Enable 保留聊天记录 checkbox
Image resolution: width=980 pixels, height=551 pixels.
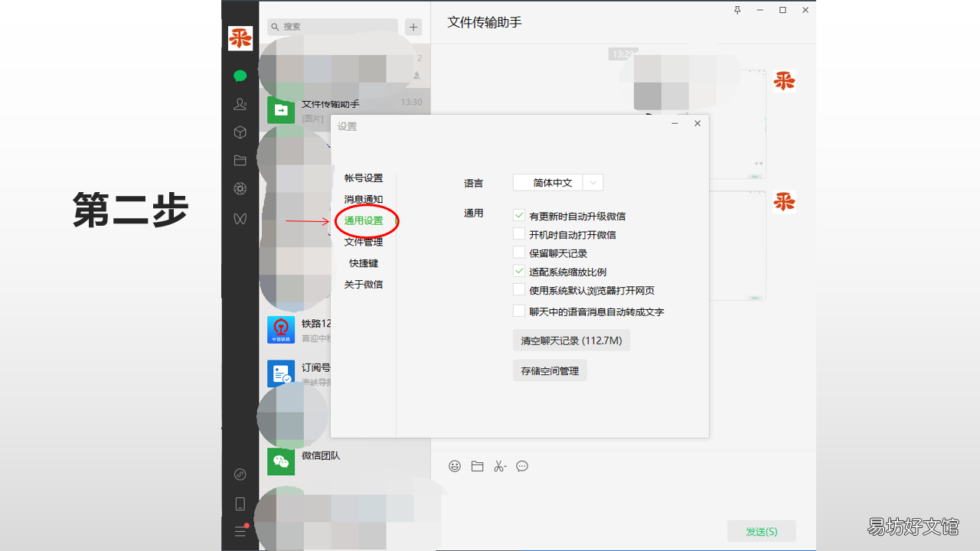(x=519, y=253)
